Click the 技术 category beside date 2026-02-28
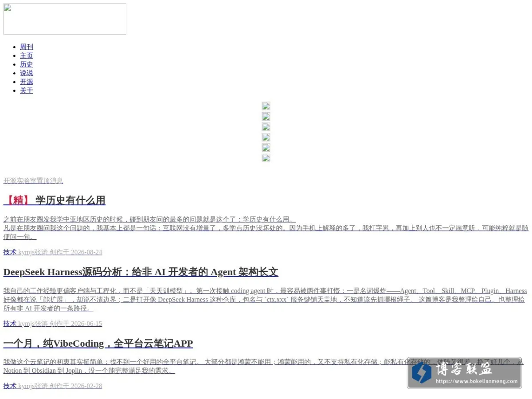This screenshot has width=532, height=399. tap(10, 386)
